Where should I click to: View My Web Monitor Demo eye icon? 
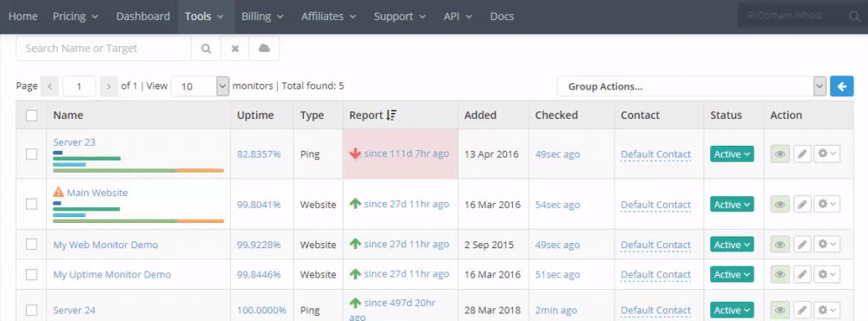[x=780, y=245]
